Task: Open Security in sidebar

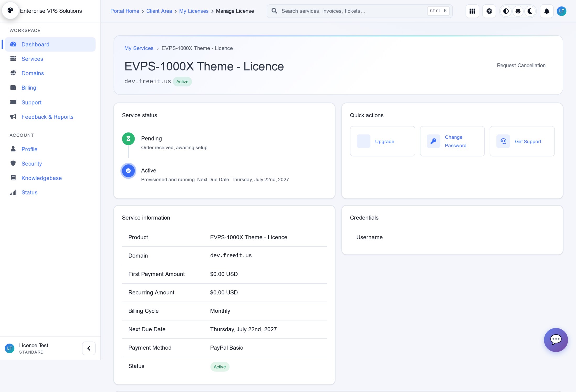Action: tap(50, 163)
